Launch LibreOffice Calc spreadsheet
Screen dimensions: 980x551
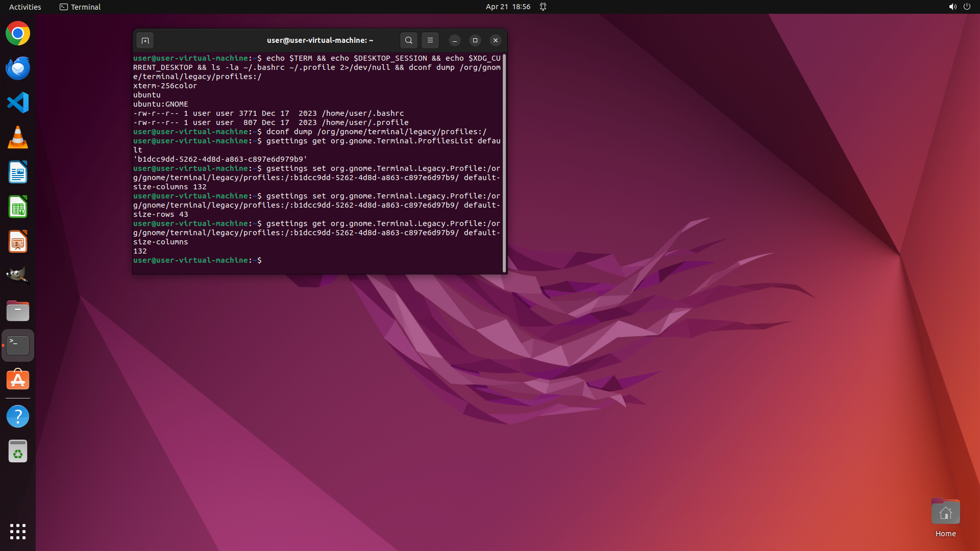(18, 207)
